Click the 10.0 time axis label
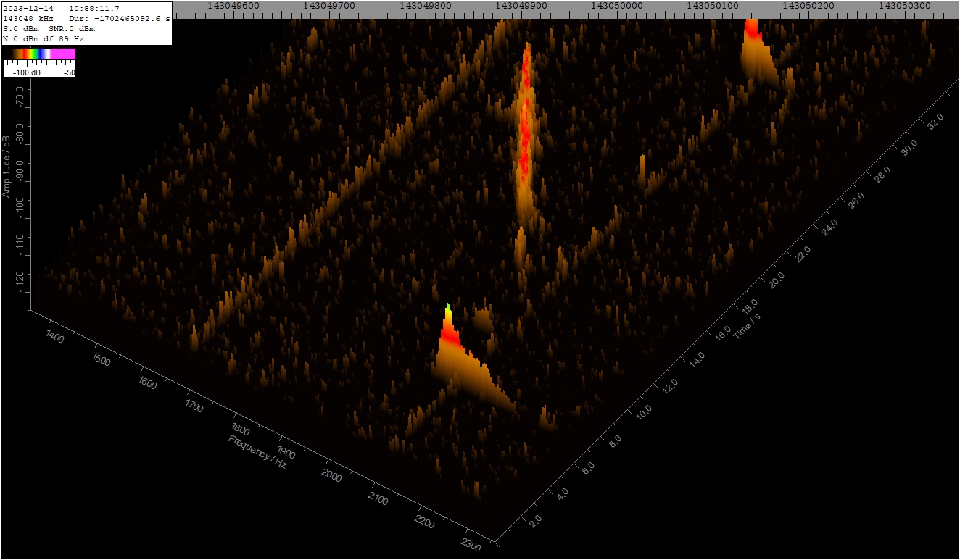Screen dimensions: 960x560 pyautogui.click(x=643, y=413)
